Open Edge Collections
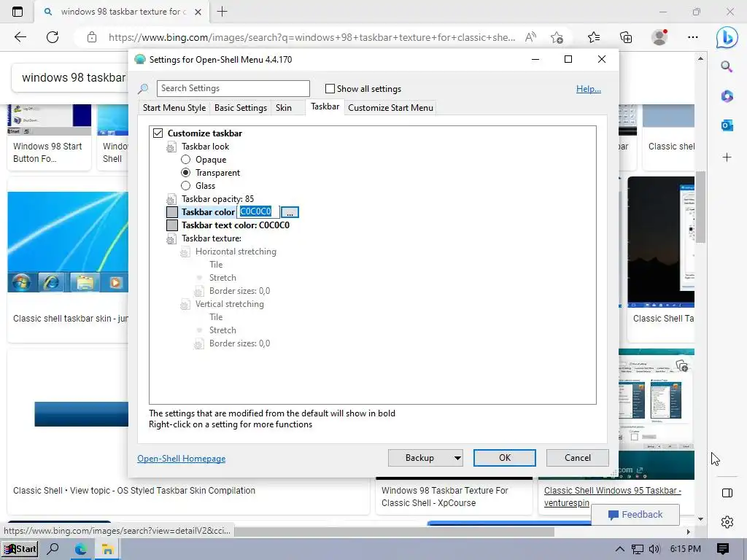The width and height of the screenshot is (747, 560). (626, 37)
